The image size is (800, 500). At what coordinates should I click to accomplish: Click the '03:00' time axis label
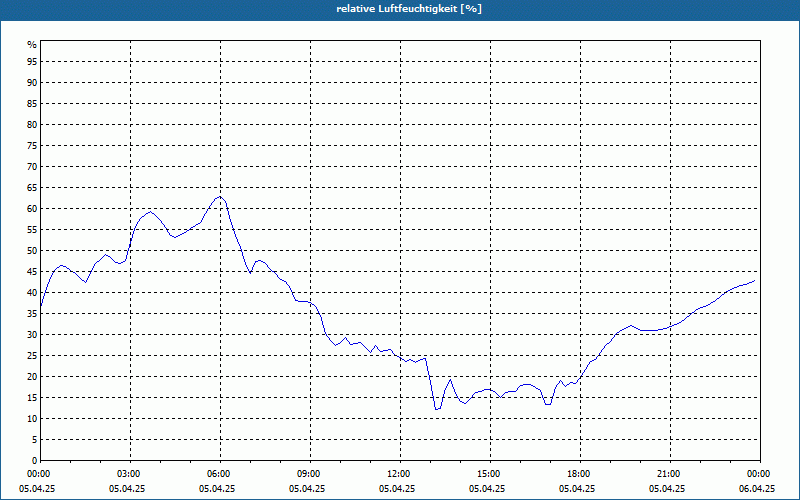(x=127, y=474)
